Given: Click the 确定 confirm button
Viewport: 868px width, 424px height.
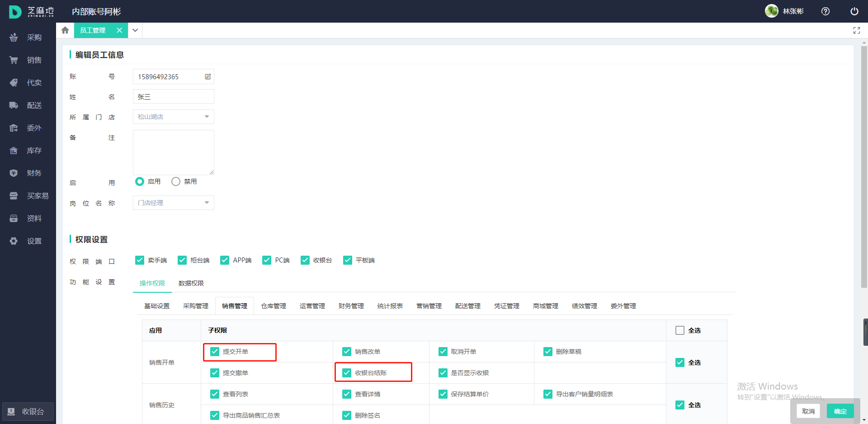Looking at the screenshot, I should [840, 411].
